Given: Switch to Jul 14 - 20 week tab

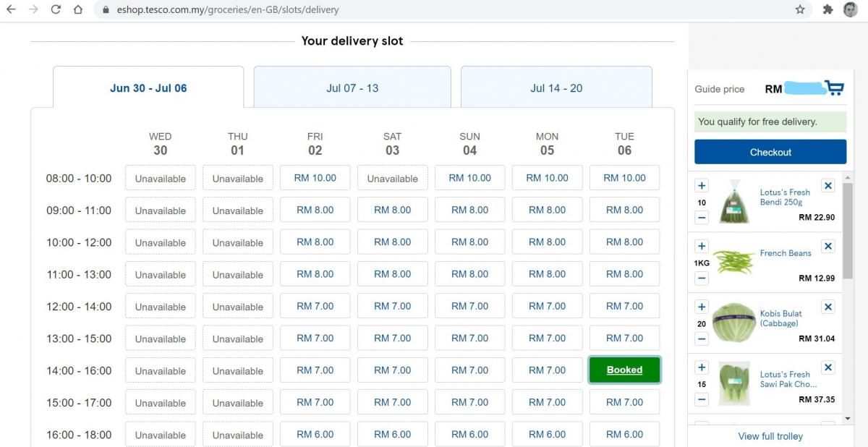Looking at the screenshot, I should pyautogui.click(x=556, y=88).
